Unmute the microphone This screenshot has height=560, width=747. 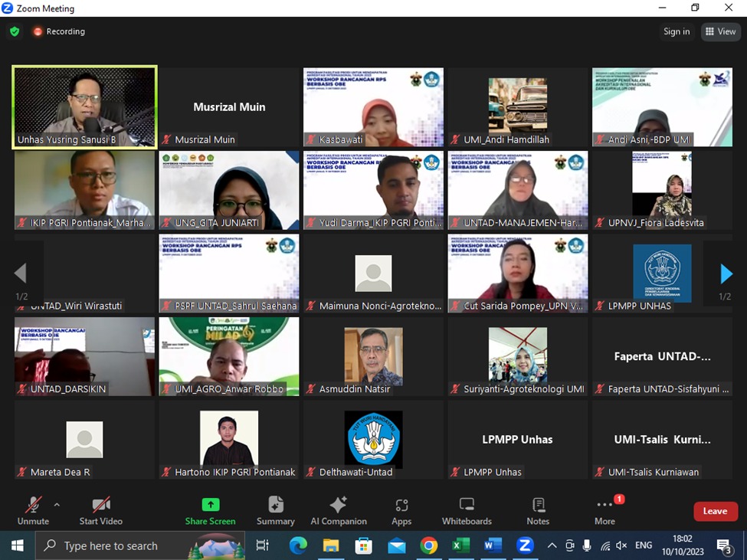pyautogui.click(x=33, y=511)
